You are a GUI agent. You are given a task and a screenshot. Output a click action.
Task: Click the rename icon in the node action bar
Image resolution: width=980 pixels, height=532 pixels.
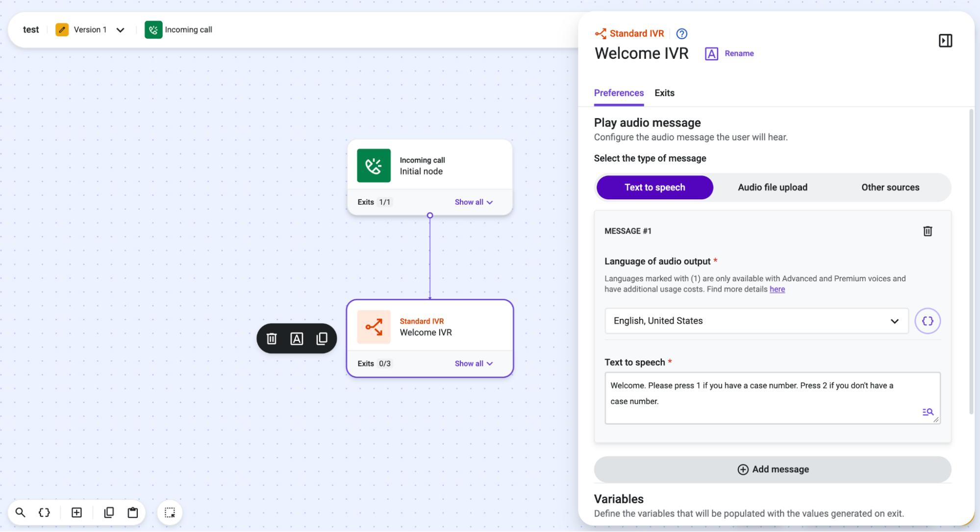click(x=297, y=339)
